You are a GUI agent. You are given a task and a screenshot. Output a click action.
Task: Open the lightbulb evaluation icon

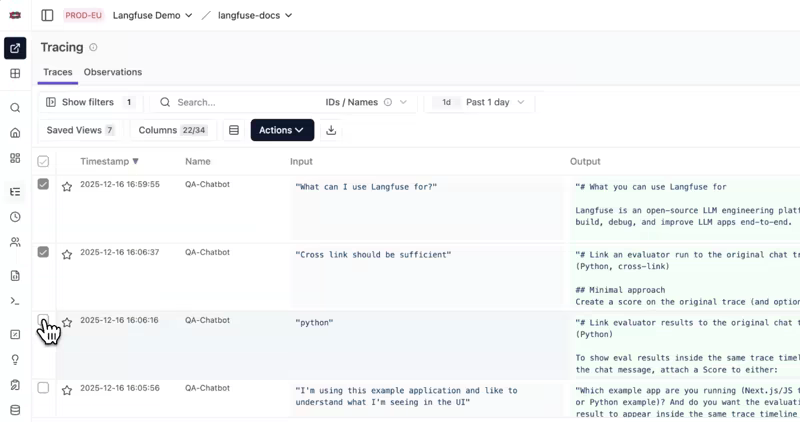coord(15,360)
